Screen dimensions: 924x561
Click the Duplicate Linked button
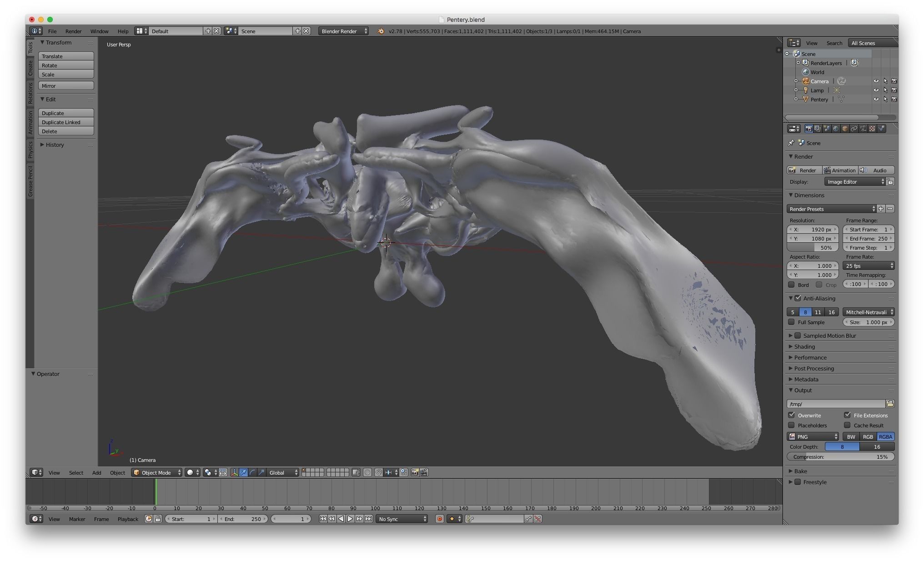66,122
